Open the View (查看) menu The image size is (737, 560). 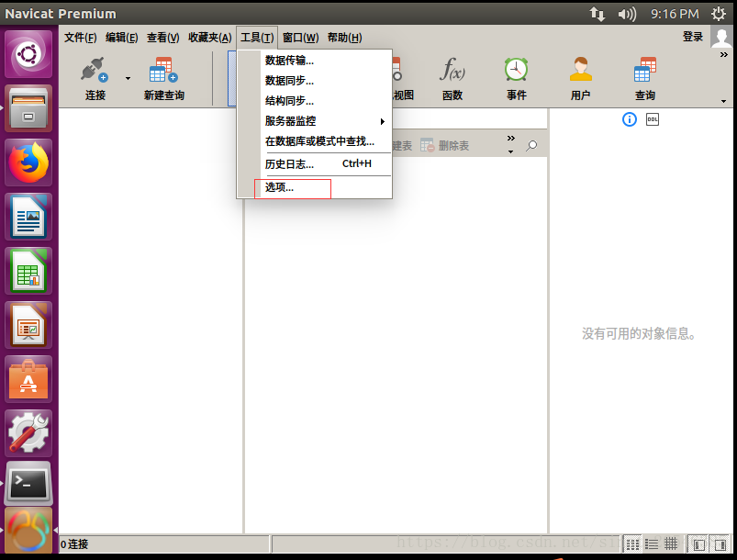coord(162,38)
